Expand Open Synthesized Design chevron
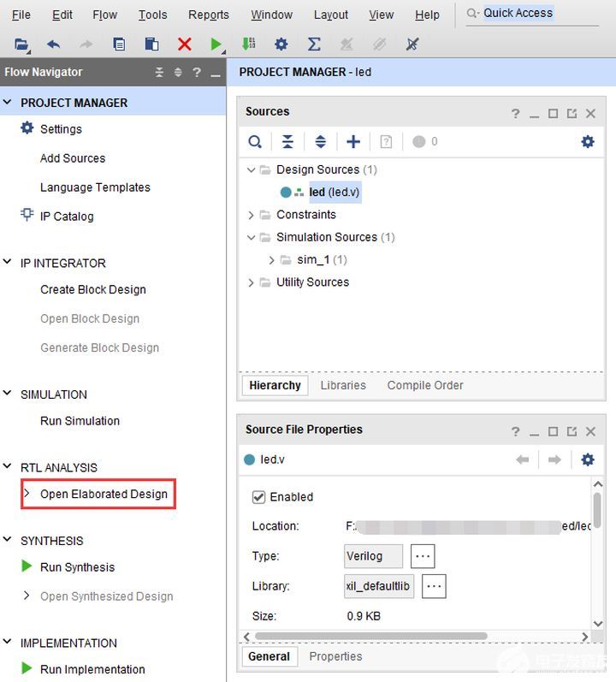616x682 pixels. pos(27,596)
